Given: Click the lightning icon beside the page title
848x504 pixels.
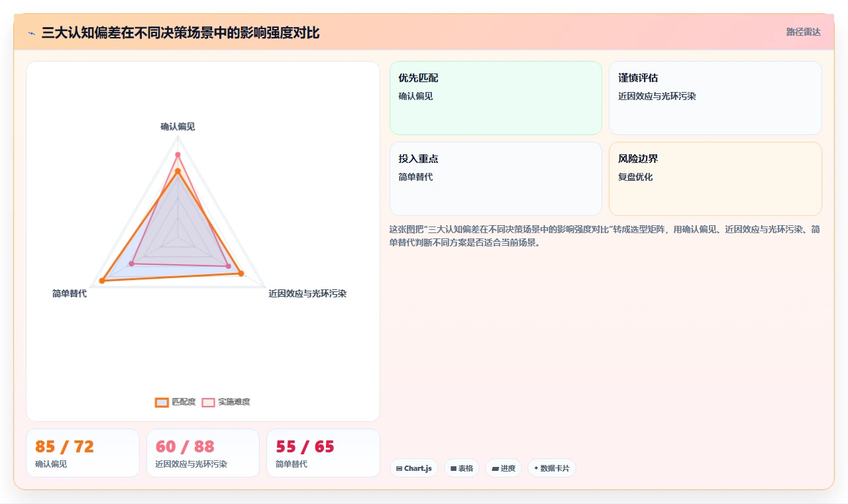Looking at the screenshot, I should (x=32, y=33).
